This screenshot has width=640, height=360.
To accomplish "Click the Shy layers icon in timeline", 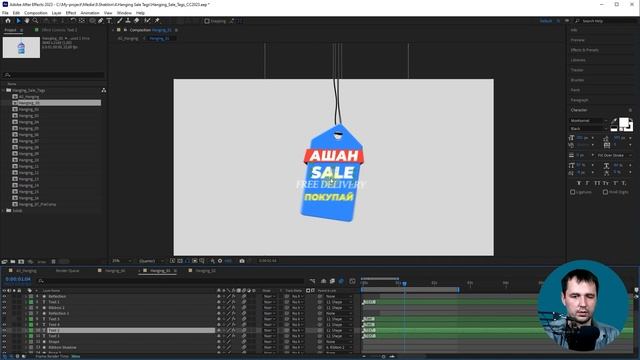I will 324,281.
